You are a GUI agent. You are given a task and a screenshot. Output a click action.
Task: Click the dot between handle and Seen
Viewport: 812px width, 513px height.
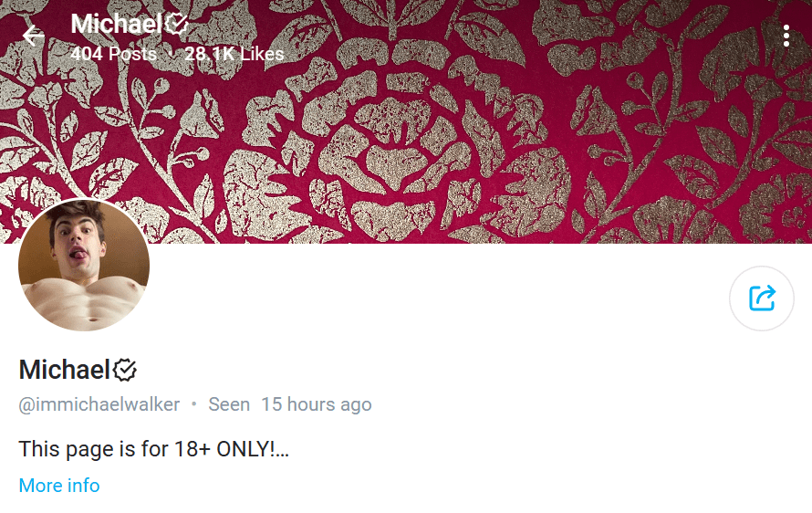point(194,403)
